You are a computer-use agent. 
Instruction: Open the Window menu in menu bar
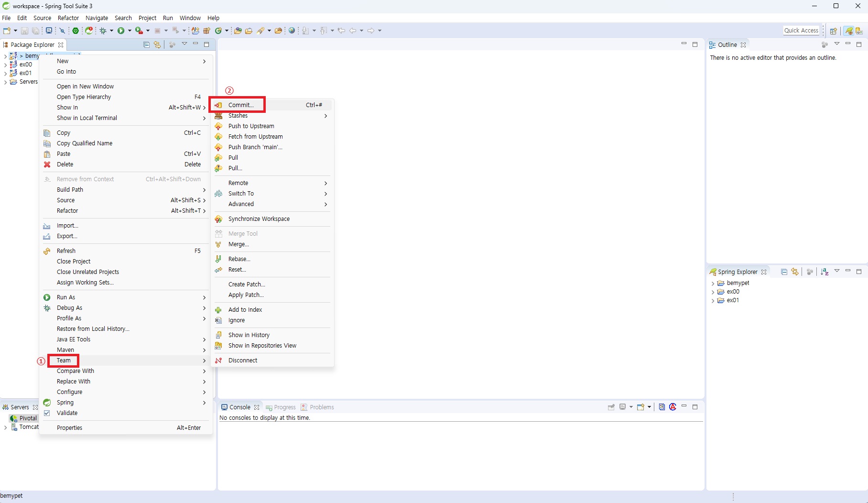click(190, 18)
